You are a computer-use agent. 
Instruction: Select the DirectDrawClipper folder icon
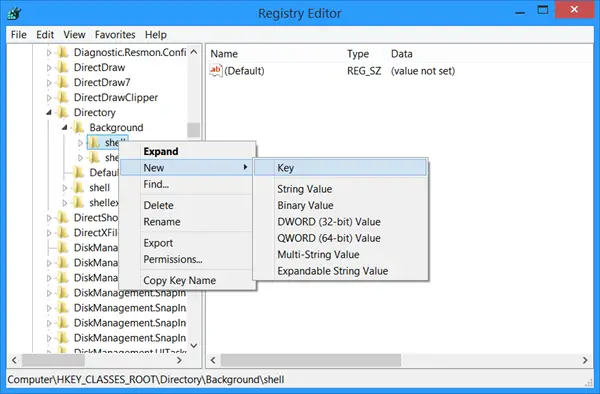[x=63, y=97]
